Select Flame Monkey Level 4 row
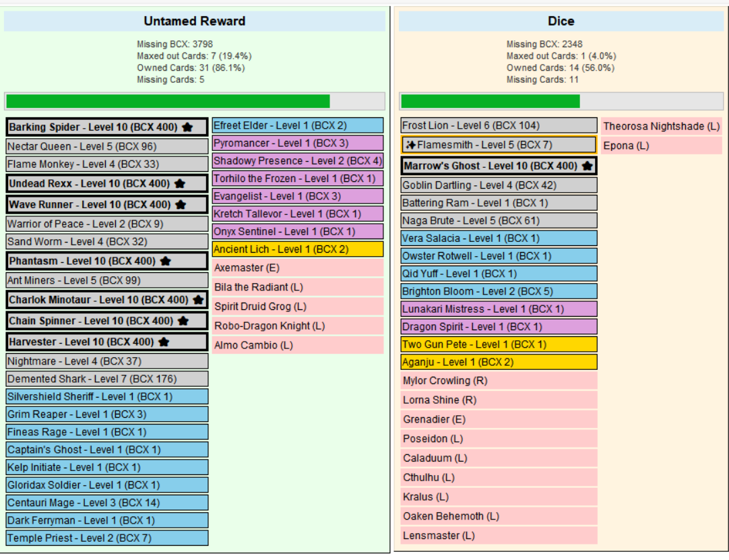The image size is (729, 560). pyautogui.click(x=107, y=164)
